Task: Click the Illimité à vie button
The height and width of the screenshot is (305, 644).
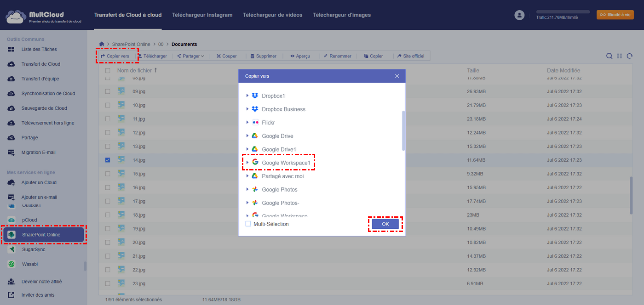Action: point(615,15)
